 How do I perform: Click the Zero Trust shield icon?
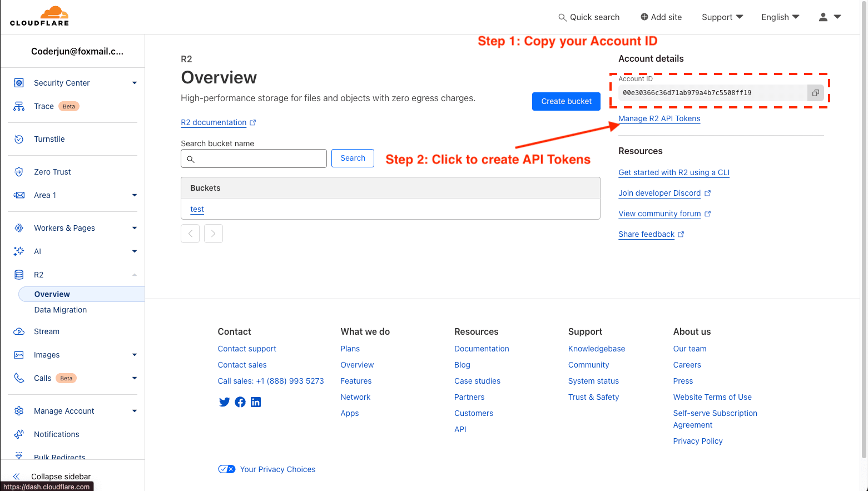pos(19,172)
